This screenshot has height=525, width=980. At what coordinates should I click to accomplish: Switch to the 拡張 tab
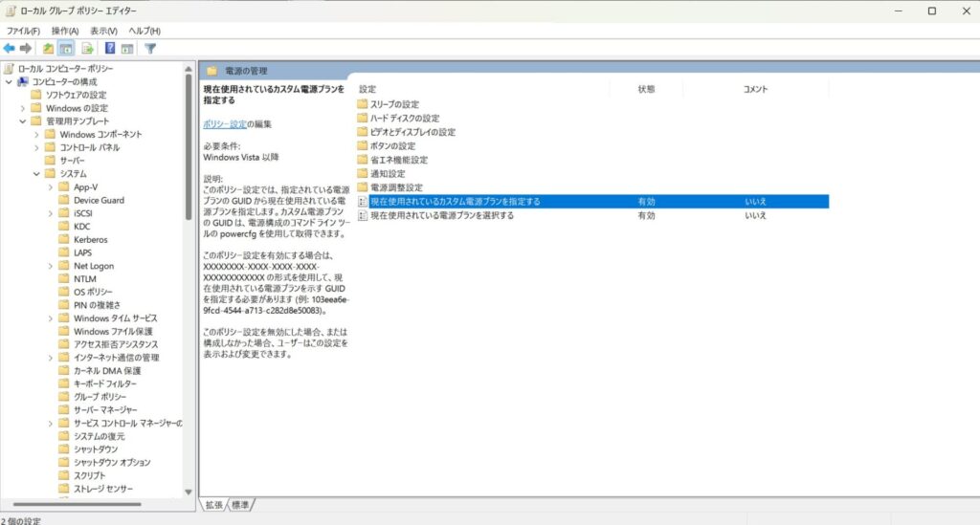(x=214, y=505)
